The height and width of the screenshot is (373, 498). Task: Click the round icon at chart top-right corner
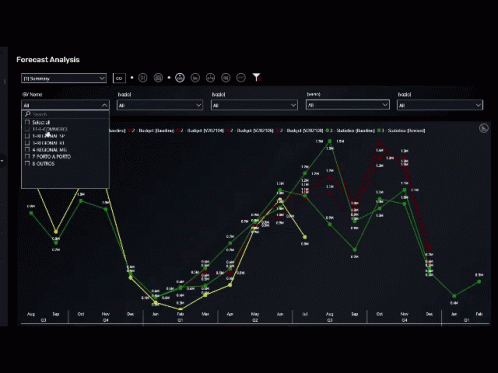pyautogui.click(x=484, y=128)
